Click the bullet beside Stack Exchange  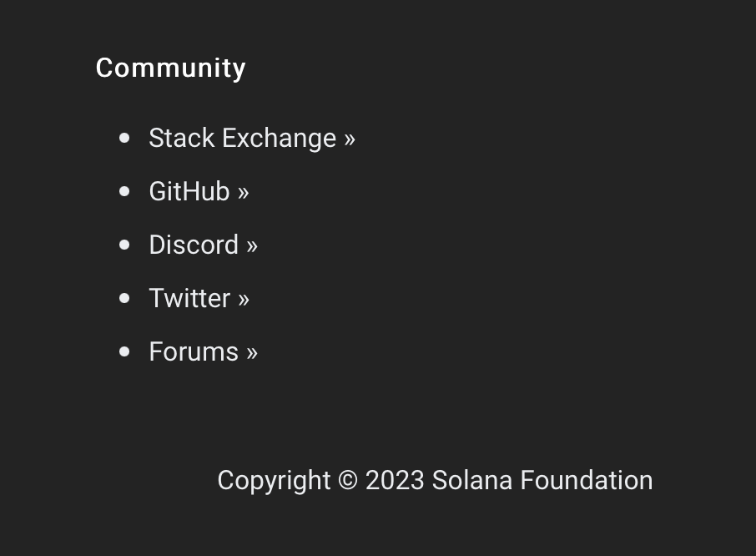(124, 137)
